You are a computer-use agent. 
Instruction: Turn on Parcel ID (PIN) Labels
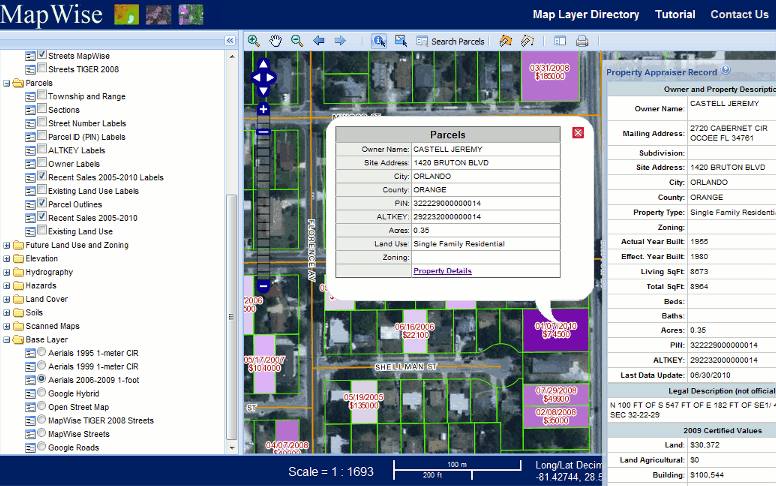click(x=42, y=135)
